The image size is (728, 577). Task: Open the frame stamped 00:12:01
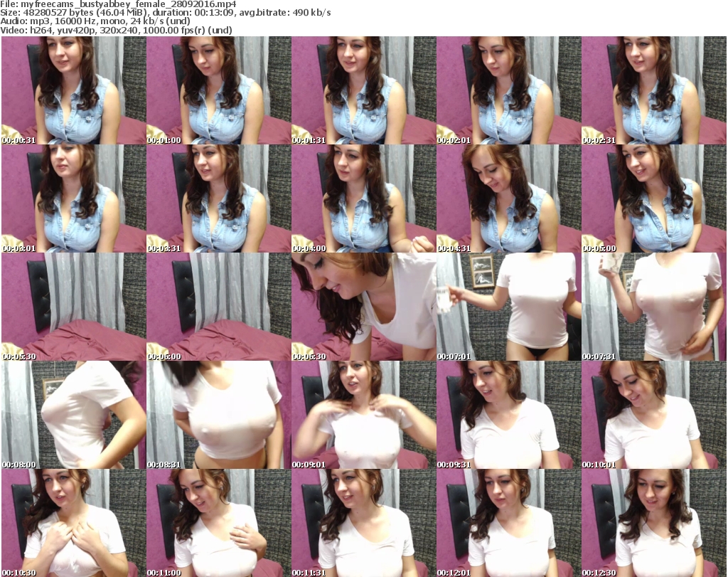click(x=509, y=523)
